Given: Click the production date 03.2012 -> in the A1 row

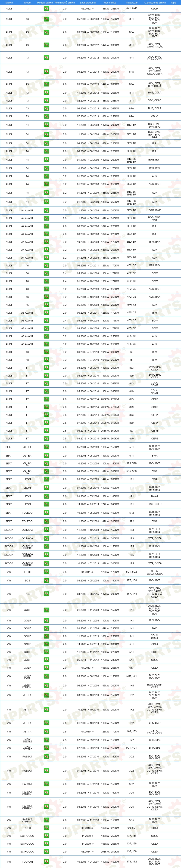Looking at the screenshot, I should point(88,8).
